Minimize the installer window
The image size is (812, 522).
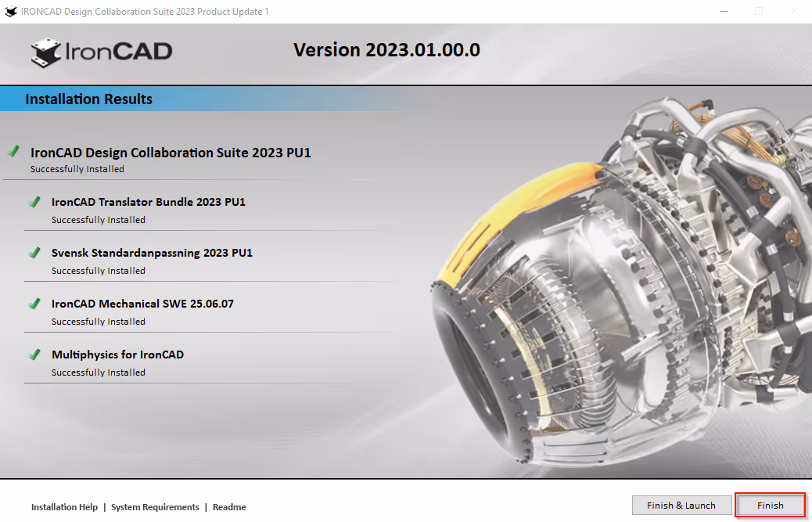[x=724, y=12]
